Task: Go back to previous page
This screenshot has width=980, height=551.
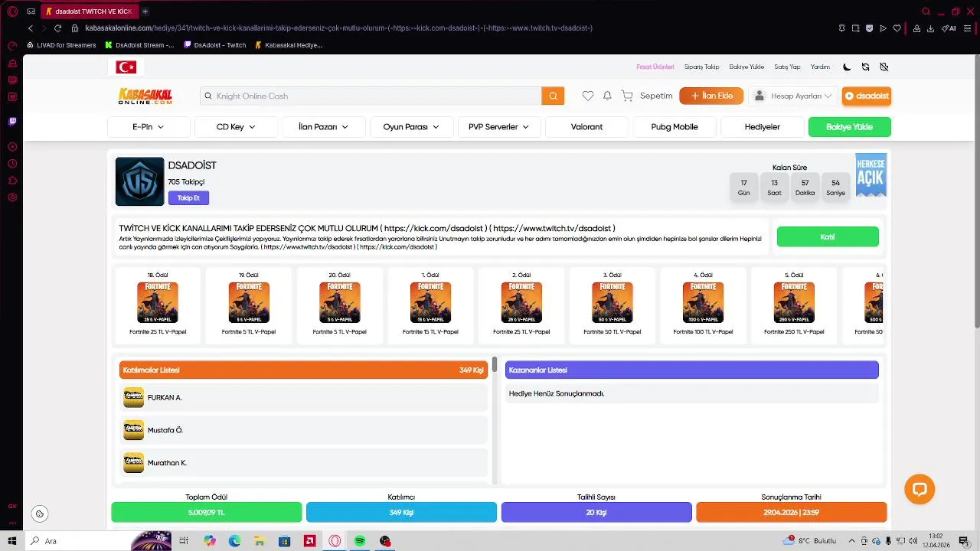Action: coord(31,28)
